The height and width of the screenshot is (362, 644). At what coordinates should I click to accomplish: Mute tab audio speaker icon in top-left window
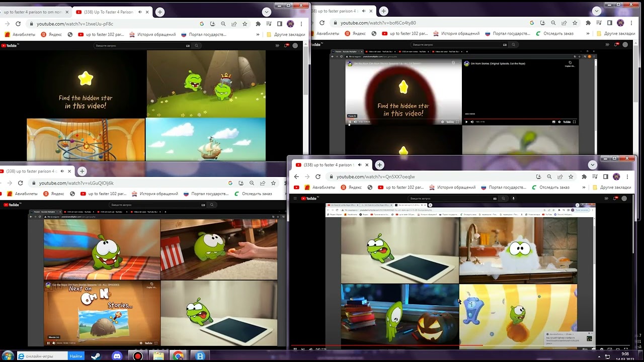click(x=140, y=12)
